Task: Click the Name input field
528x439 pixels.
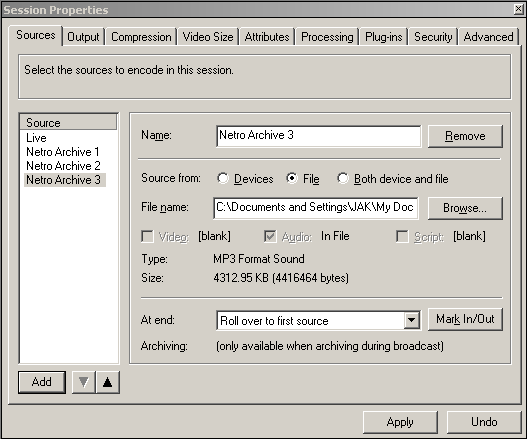Action: [318, 136]
